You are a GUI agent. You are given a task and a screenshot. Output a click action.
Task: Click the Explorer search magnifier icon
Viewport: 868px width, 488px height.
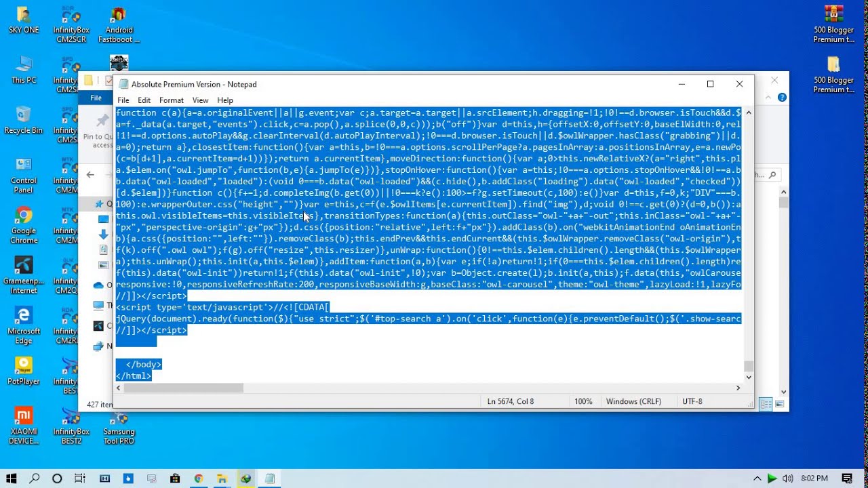tap(772, 175)
